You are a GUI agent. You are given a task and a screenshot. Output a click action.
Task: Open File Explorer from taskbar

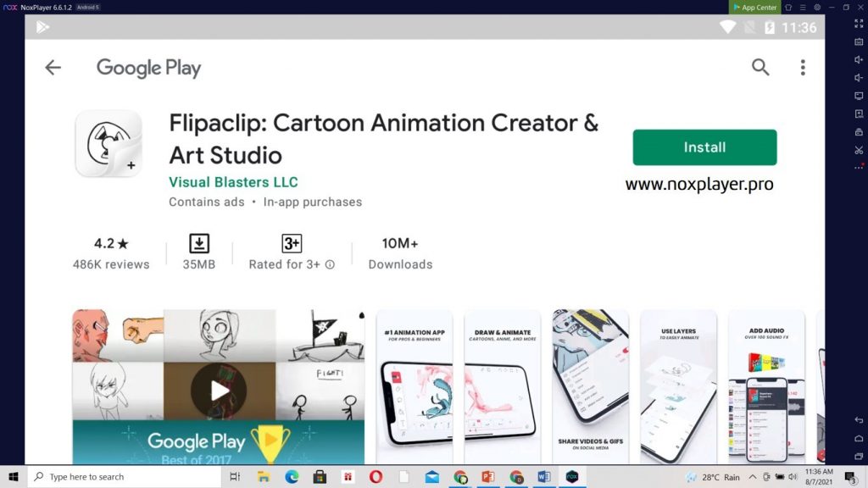click(264, 476)
